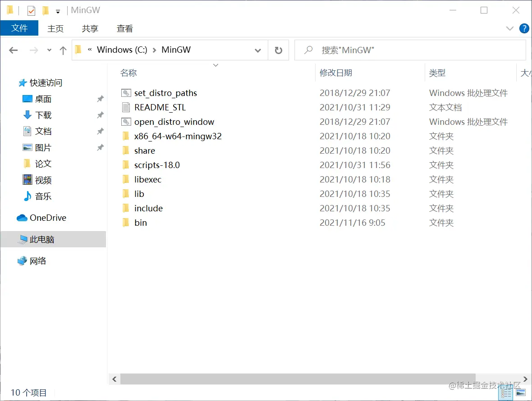The width and height of the screenshot is (532, 401).
Task: Unpin 桌面 from quick access
Action: point(100,99)
